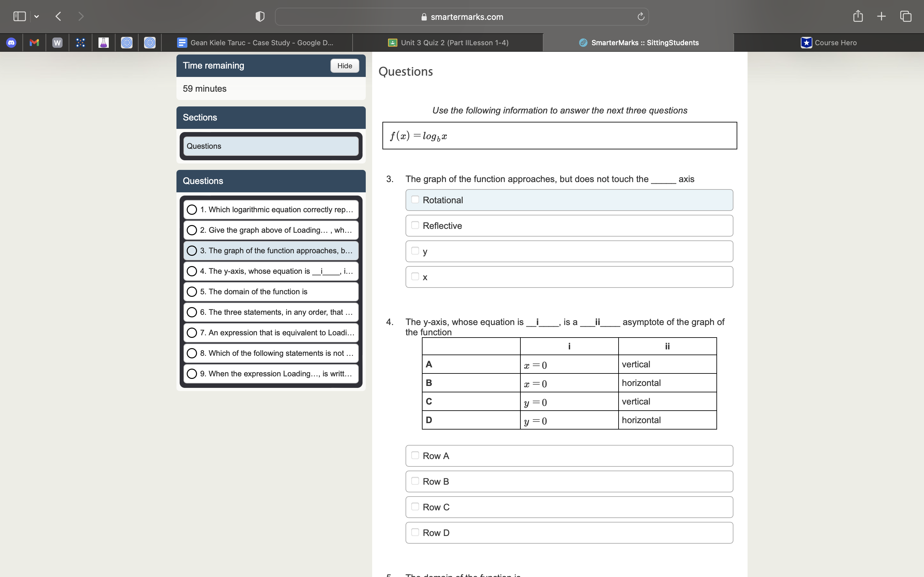Viewport: 924px width, 577px height.
Task: Open Gmail from the favorites bar
Action: 34,42
